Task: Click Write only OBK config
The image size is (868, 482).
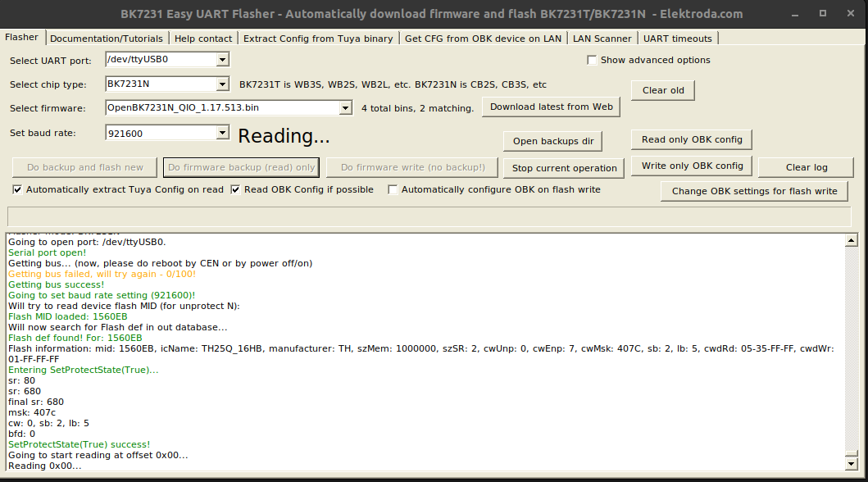Action: coord(692,166)
